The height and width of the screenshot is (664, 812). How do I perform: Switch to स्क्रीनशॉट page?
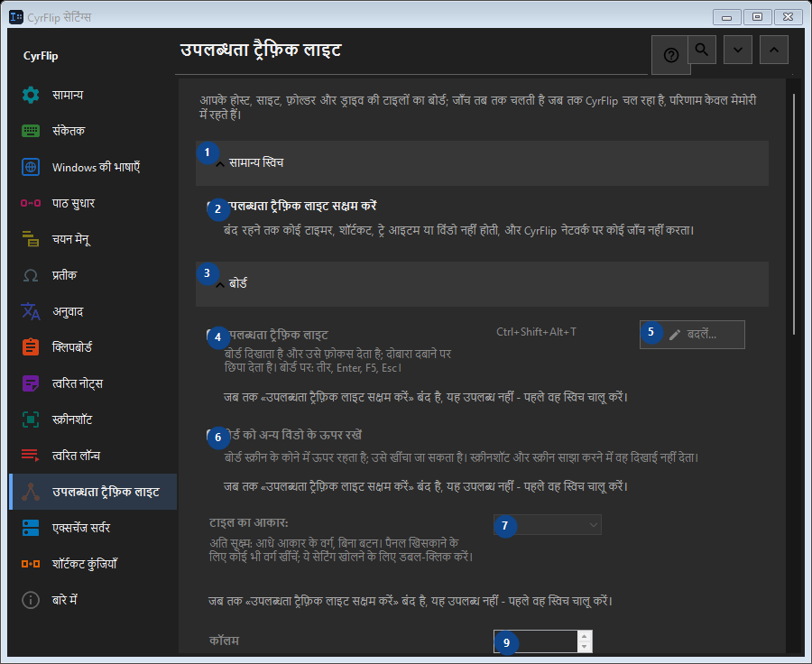[93, 420]
